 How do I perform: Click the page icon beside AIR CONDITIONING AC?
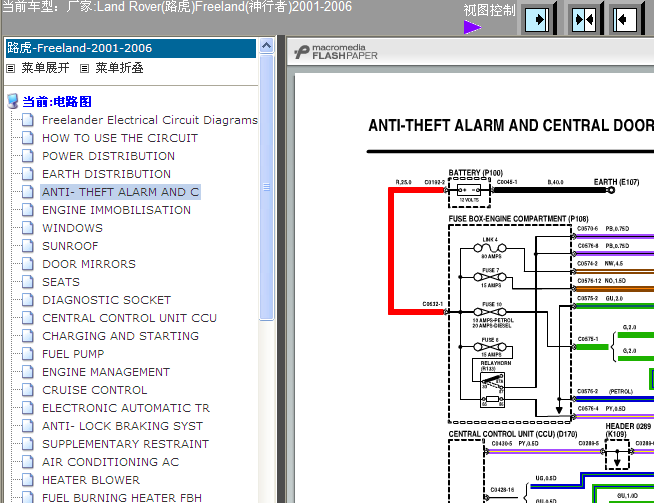pos(28,462)
